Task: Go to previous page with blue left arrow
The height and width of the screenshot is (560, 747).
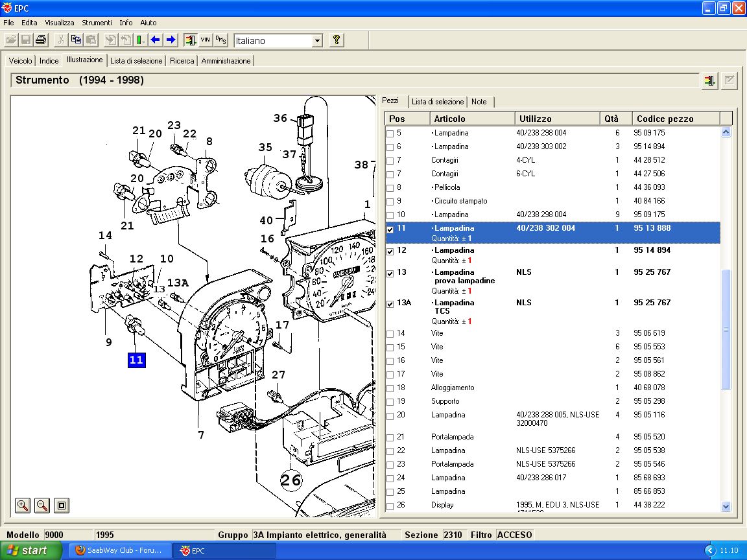Action: click(x=156, y=40)
